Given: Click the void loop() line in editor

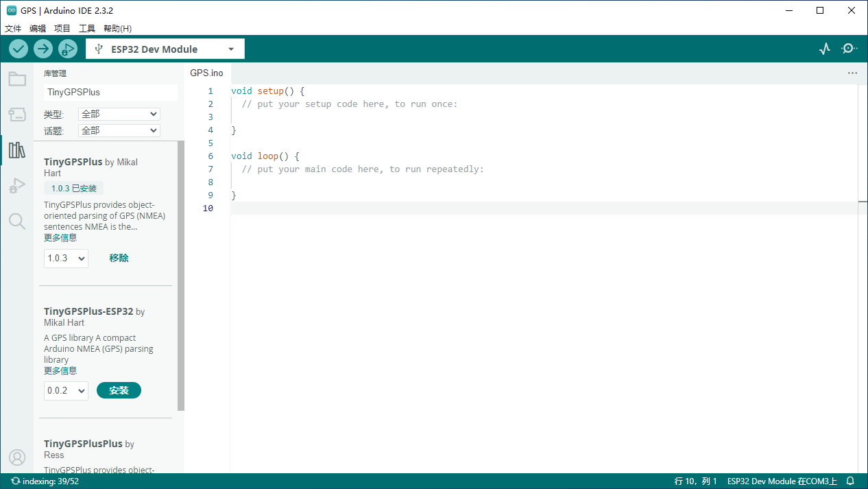Looking at the screenshot, I should pos(265,156).
